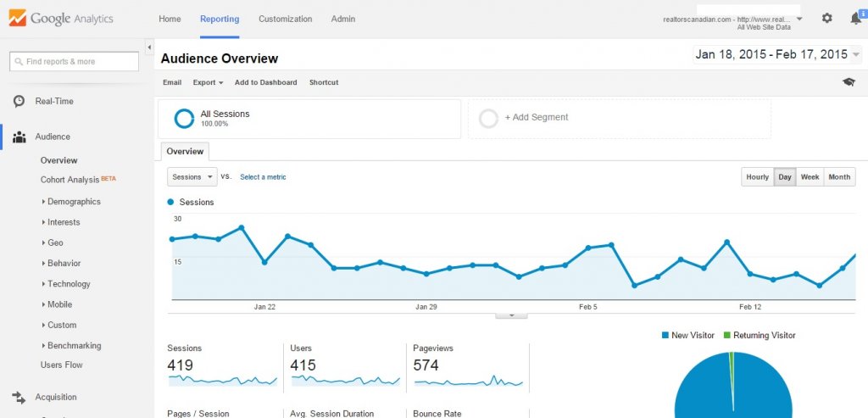Click the Jan 22 axis label
The width and height of the screenshot is (868, 418).
(264, 307)
